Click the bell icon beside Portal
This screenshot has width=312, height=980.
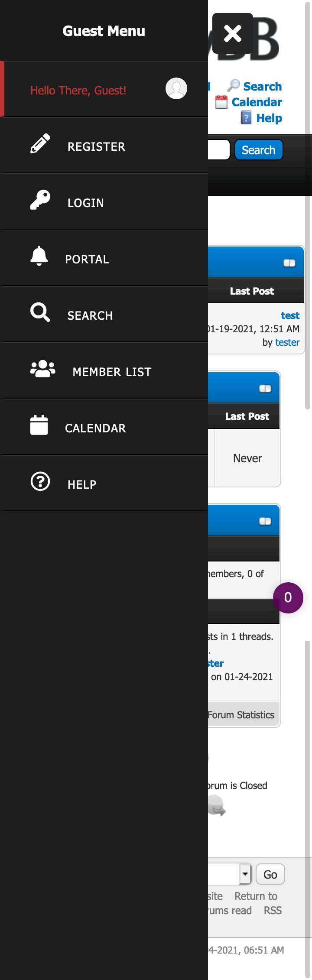tap(39, 256)
